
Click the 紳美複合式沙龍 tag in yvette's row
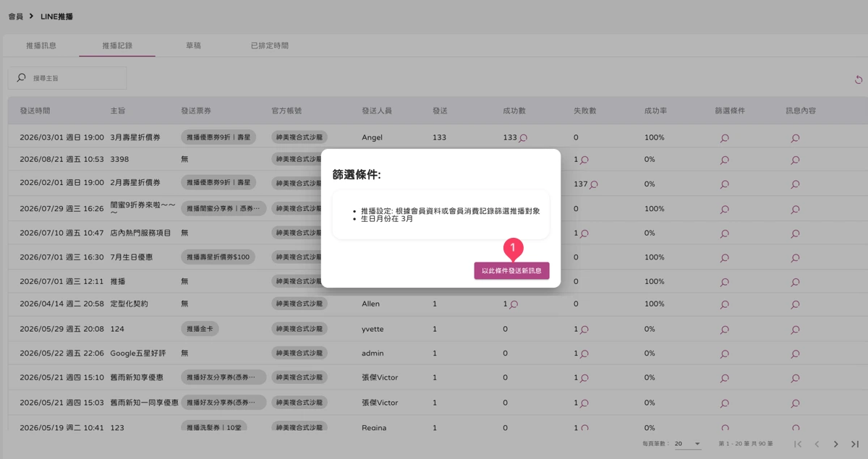(x=299, y=329)
